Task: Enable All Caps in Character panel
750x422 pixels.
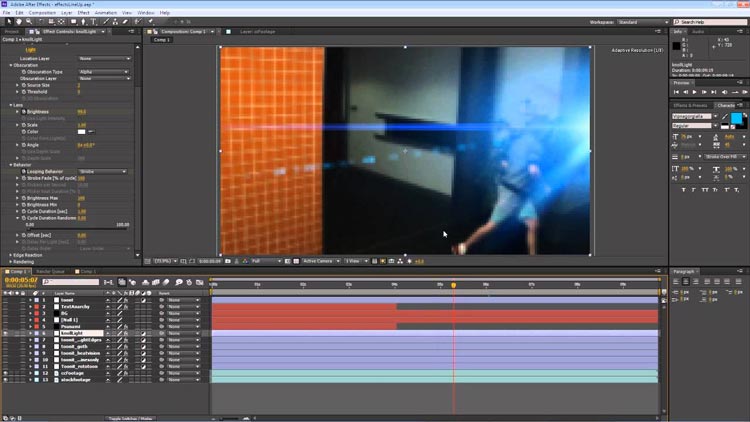Action: (705, 190)
